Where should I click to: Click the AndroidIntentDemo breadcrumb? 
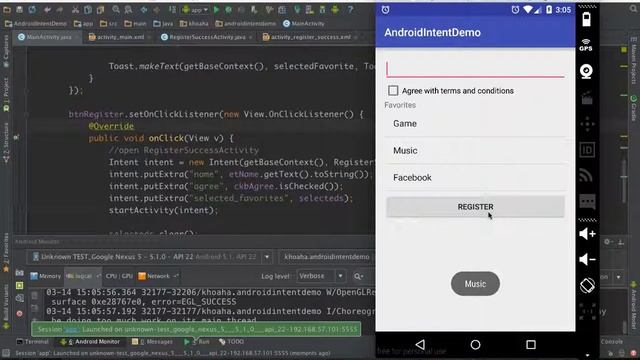point(36,24)
